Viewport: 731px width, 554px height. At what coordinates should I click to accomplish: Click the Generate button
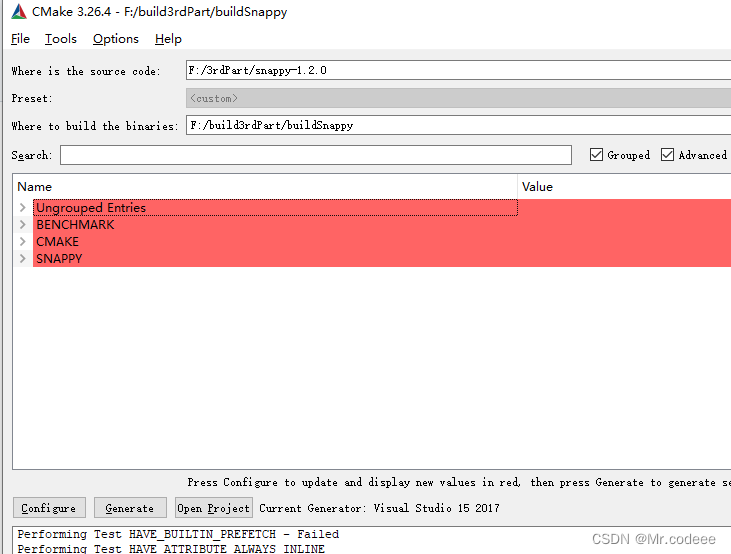pos(130,508)
